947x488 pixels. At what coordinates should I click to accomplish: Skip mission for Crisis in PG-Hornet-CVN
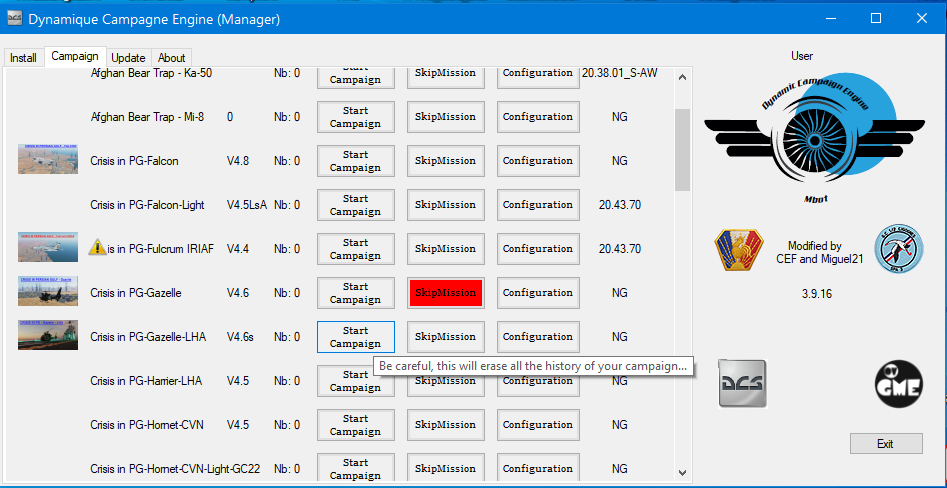click(446, 425)
